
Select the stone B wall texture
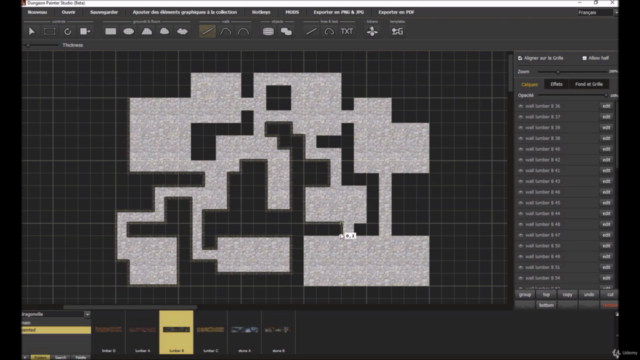[278, 332]
